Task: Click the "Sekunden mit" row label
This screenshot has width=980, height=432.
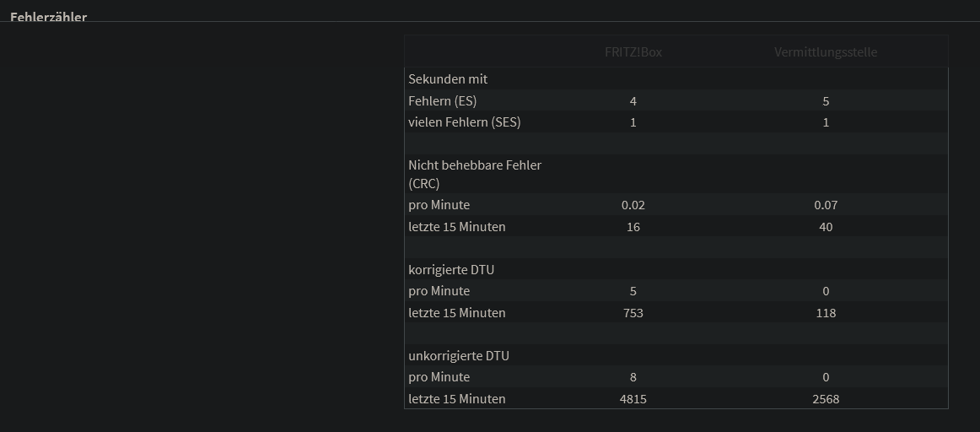Action: [x=448, y=79]
